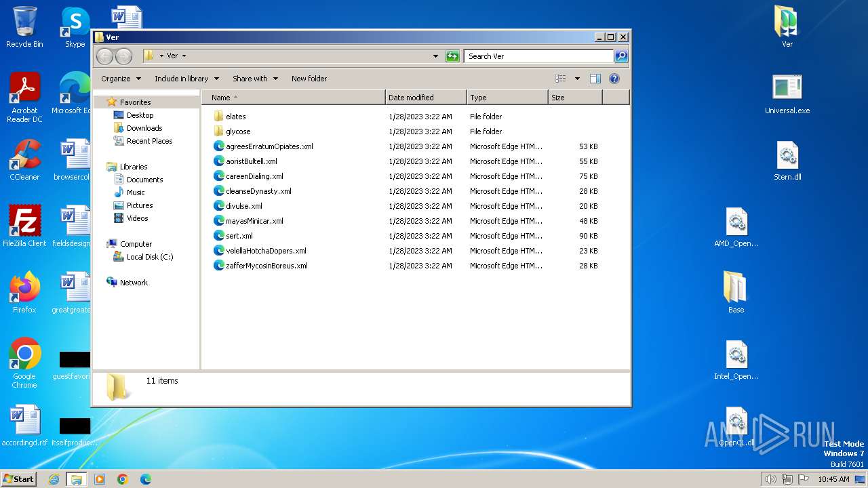Click the Explorer Forward navigation button

pyautogui.click(x=123, y=56)
